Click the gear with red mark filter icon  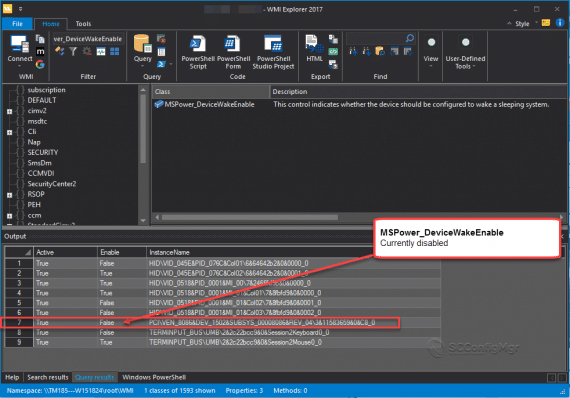coord(87,52)
